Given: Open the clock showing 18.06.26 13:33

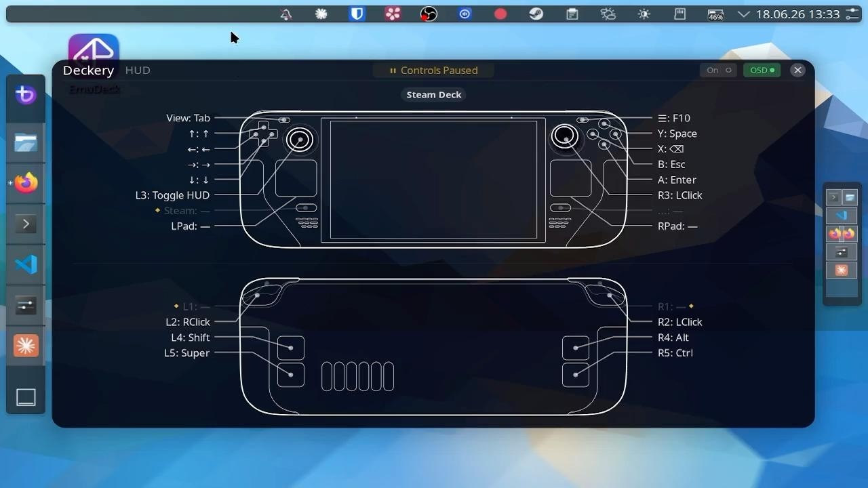Looking at the screenshot, I should tap(798, 14).
